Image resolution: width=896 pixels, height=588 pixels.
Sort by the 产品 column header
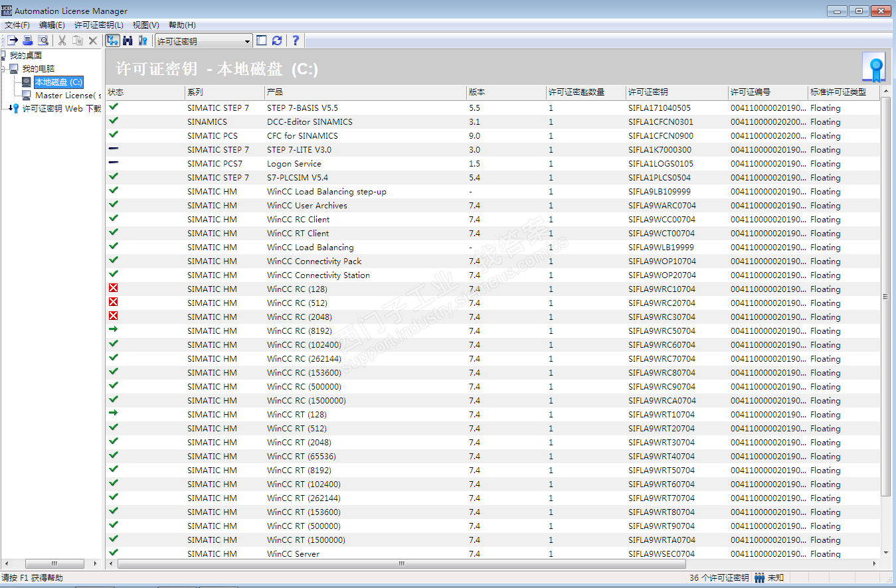coord(365,92)
